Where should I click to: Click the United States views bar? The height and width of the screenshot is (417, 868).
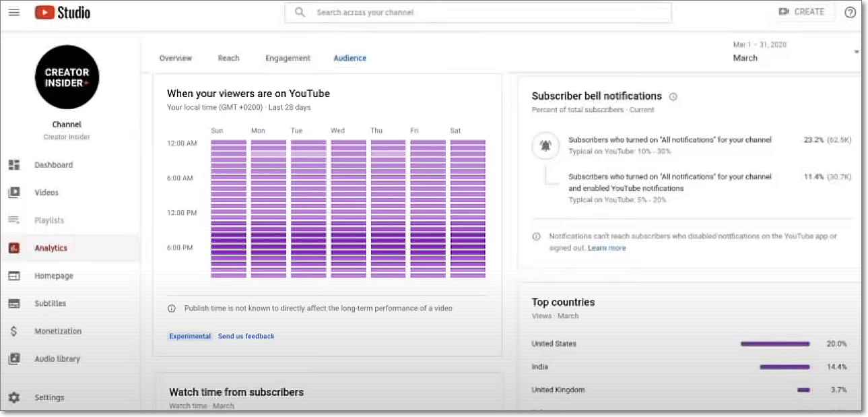(x=775, y=344)
